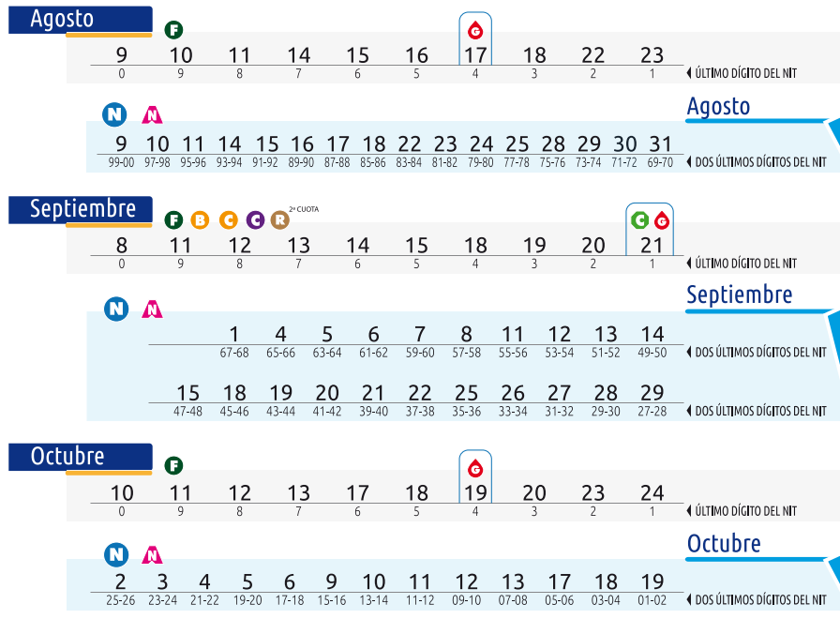The image size is (840, 619).
Task: Click date 2 with NIT digits 25-26
Action: click(x=121, y=582)
